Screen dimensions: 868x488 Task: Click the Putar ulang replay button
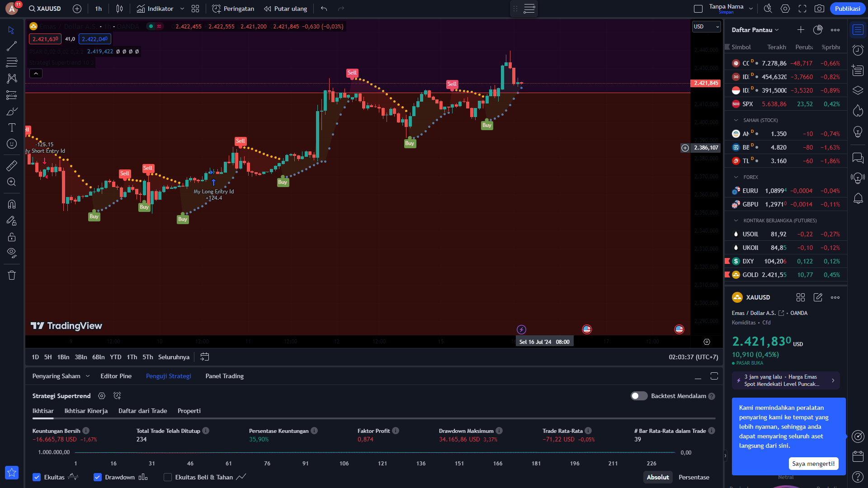(x=285, y=9)
